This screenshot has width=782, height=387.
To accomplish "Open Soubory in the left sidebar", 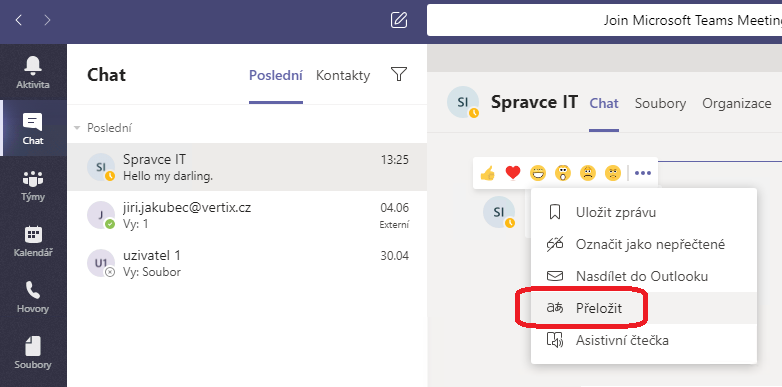I will pos(33,352).
